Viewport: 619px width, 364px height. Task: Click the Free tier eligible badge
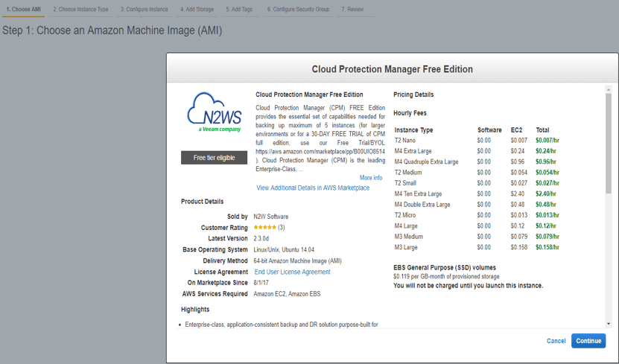[x=214, y=157]
